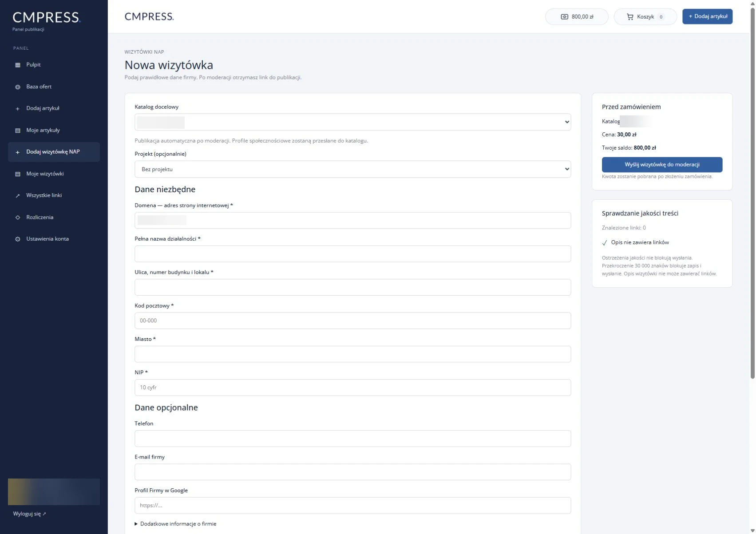
Task: Click the blue Dodaj artykuł header button
Action: [707, 16]
